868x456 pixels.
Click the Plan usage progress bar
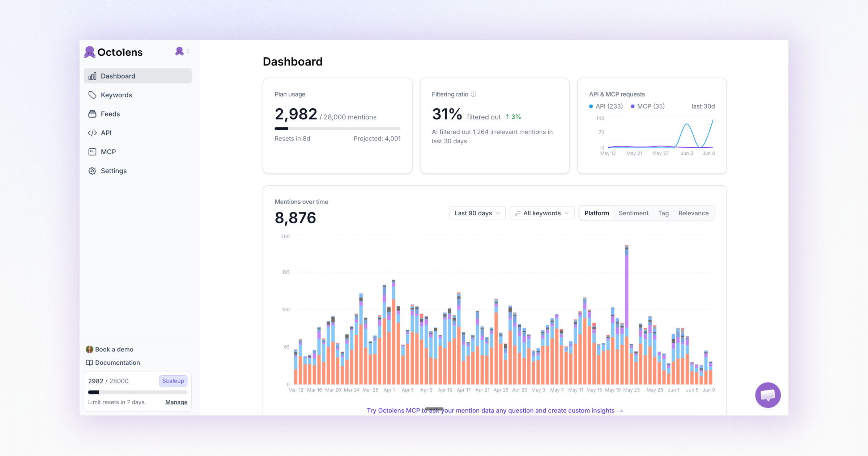pyautogui.click(x=337, y=128)
